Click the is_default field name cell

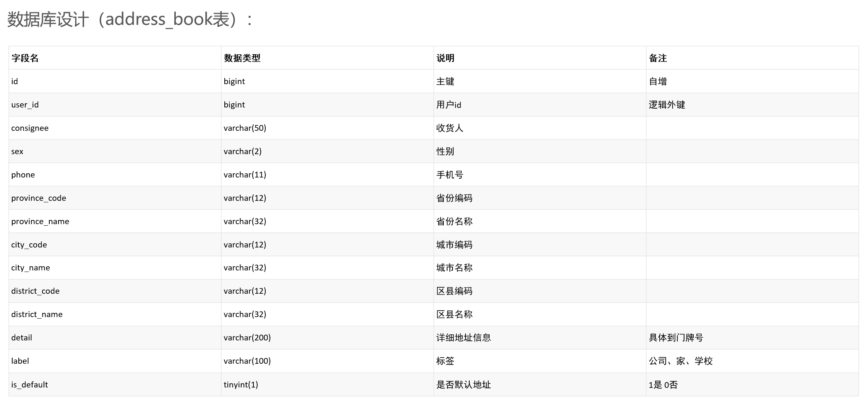[x=29, y=384]
